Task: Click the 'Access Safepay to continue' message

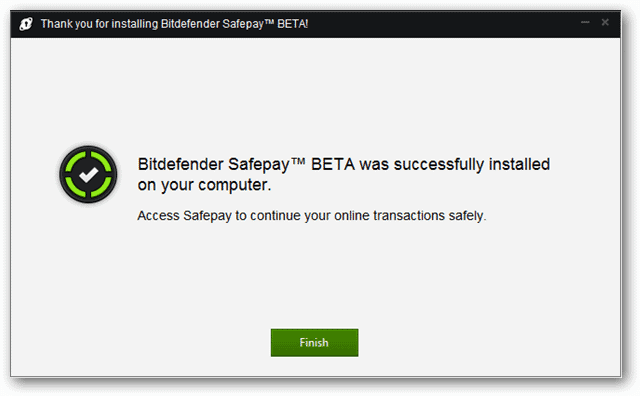Action: (311, 216)
